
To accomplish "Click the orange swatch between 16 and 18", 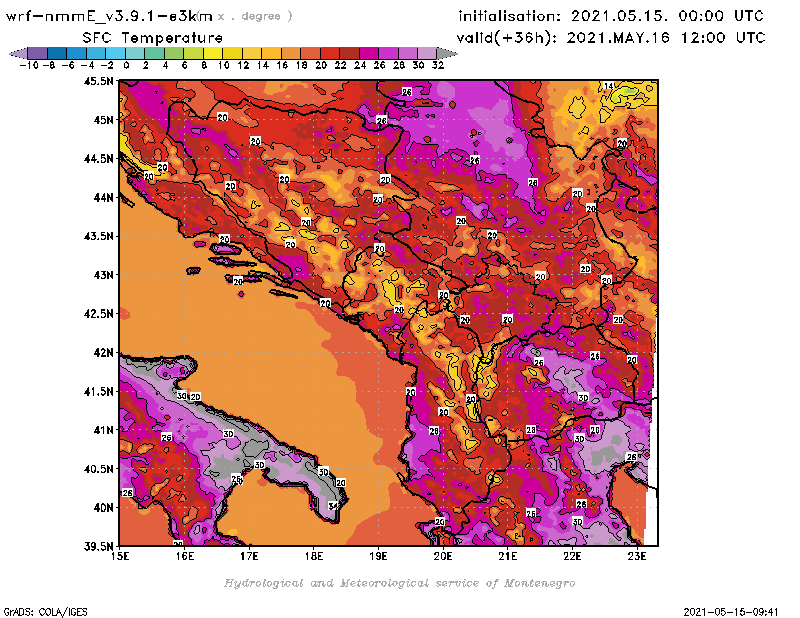I will click(291, 53).
